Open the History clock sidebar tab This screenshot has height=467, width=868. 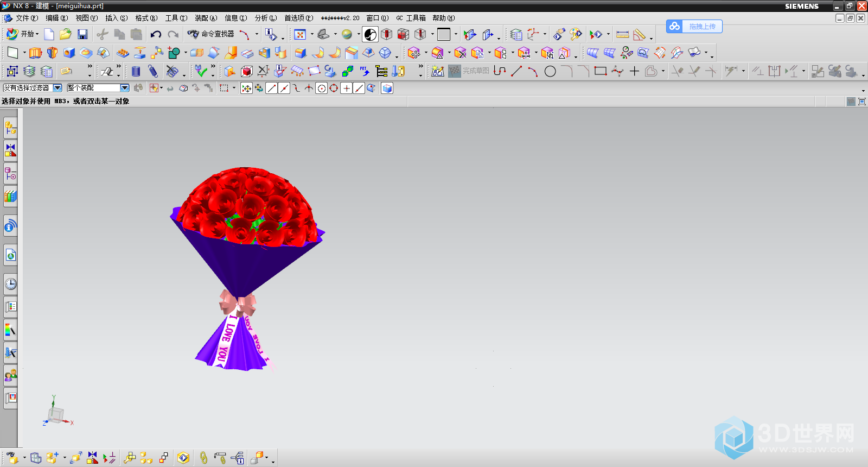(x=10, y=283)
